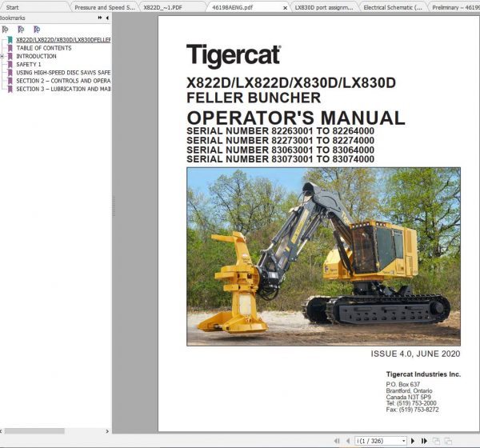This screenshot has height=448, width=480.
Task: Click bookmark icon beside SECTION 3
Action: point(10,89)
